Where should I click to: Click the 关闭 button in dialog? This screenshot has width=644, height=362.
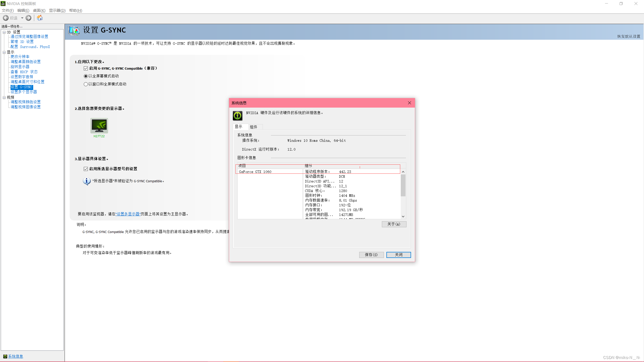[398, 255]
